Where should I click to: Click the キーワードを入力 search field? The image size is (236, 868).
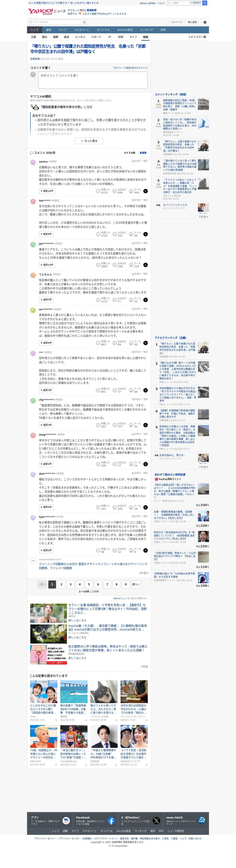click(56, 22)
